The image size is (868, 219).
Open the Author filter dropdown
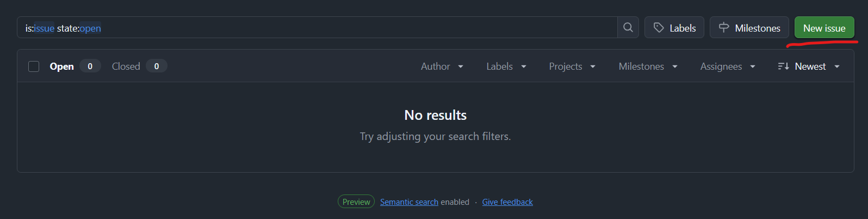(442, 66)
